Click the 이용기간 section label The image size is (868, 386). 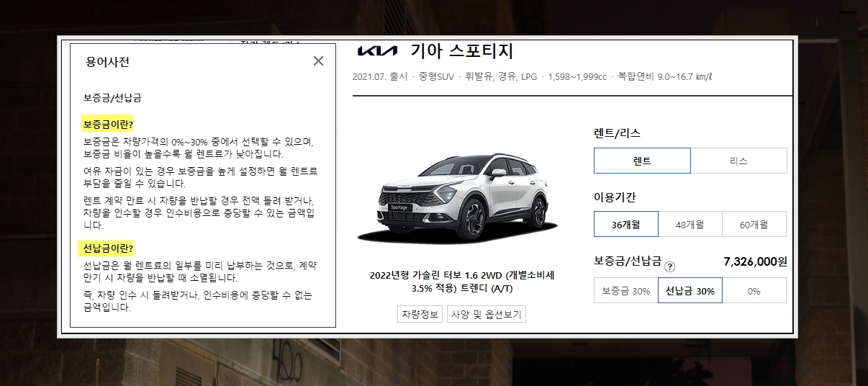615,197
